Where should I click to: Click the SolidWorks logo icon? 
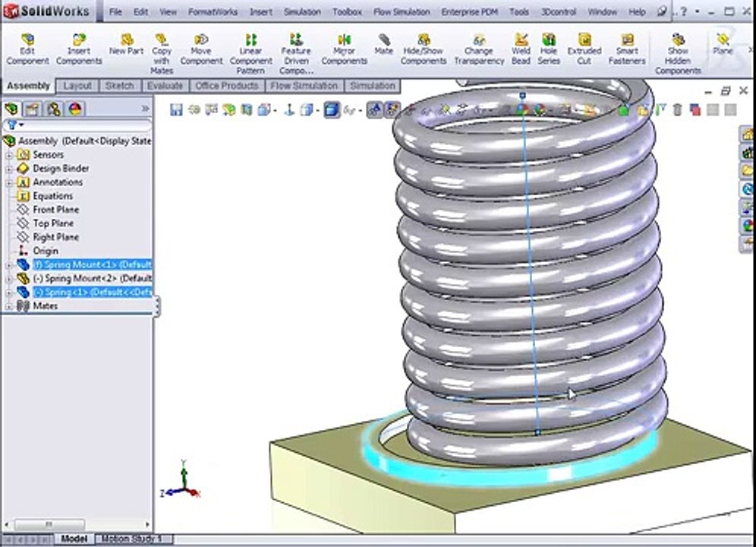coord(11,11)
